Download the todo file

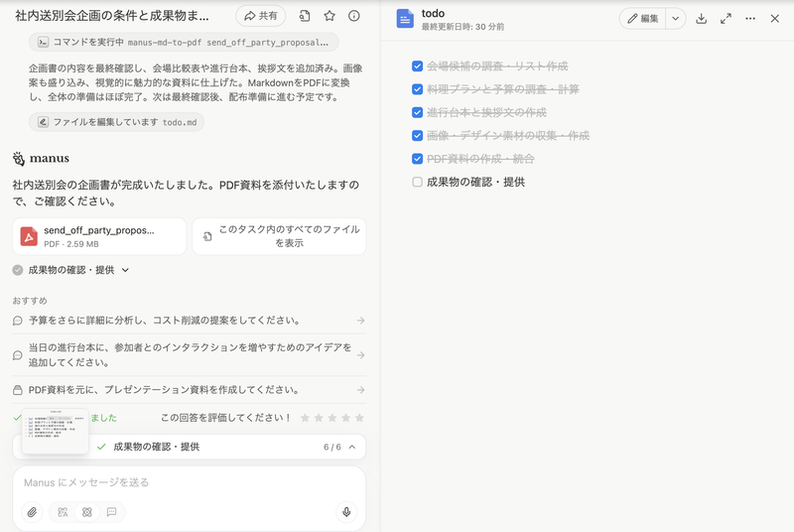702,19
